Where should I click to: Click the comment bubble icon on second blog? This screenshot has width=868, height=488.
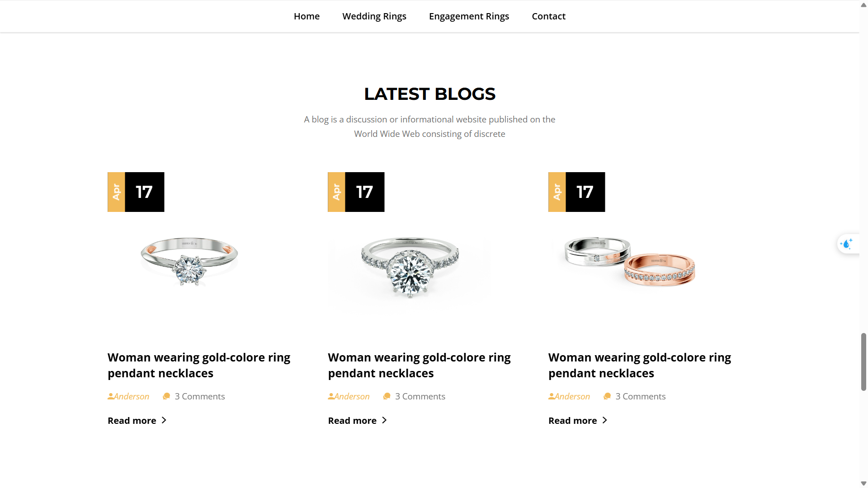pyautogui.click(x=387, y=396)
